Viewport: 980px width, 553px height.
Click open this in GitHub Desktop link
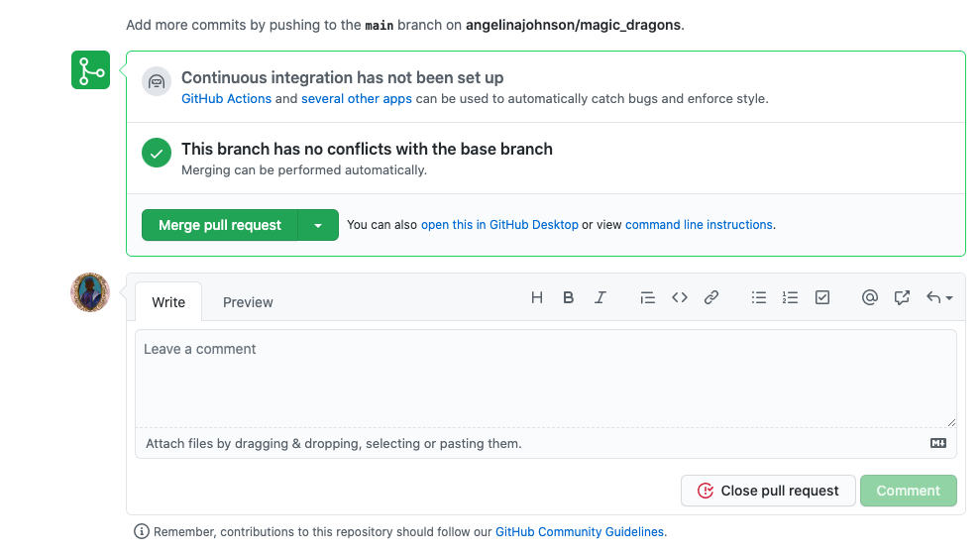point(499,225)
